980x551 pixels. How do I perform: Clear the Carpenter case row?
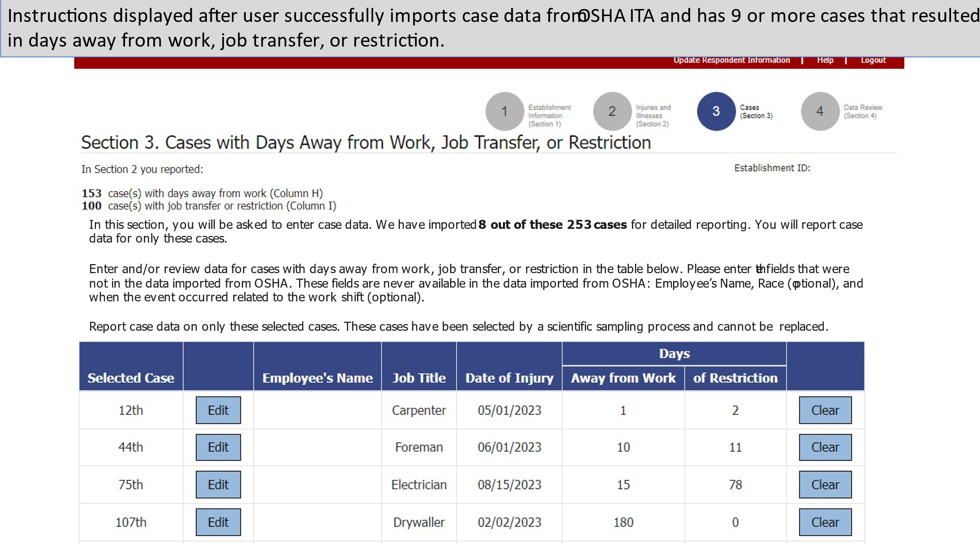(825, 410)
